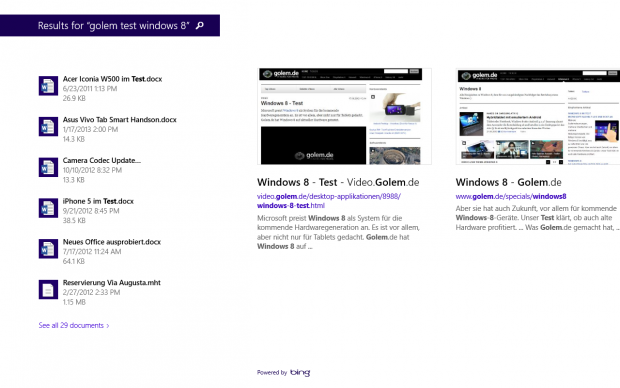The image size is (620, 388).
Task: Click file size 26.9 KB
Action: click(x=74, y=98)
